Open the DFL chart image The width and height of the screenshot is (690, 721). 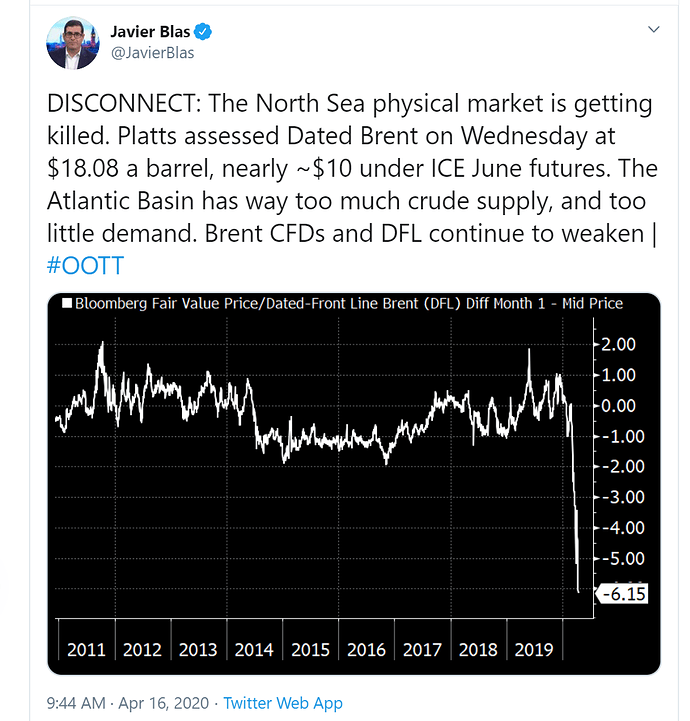354,484
